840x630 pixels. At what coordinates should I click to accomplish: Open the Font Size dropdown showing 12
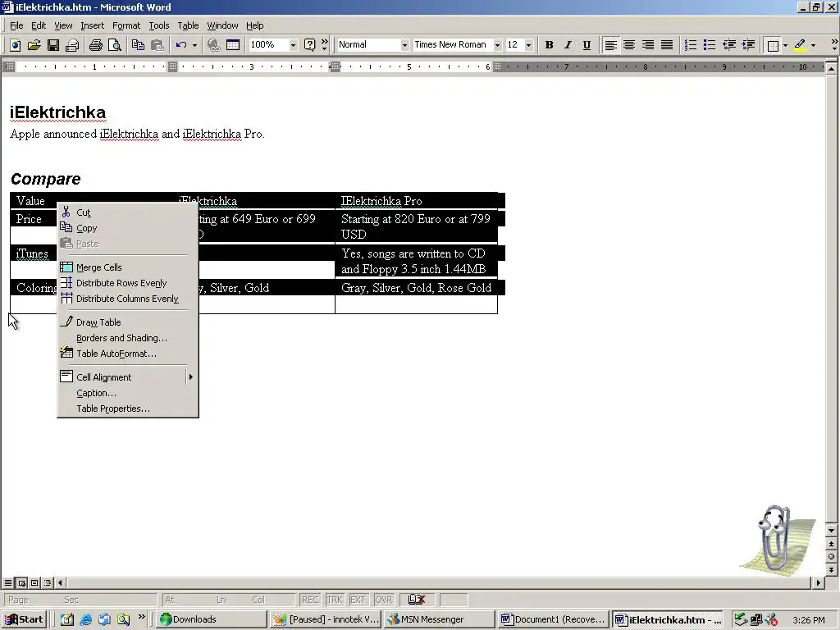(529, 45)
